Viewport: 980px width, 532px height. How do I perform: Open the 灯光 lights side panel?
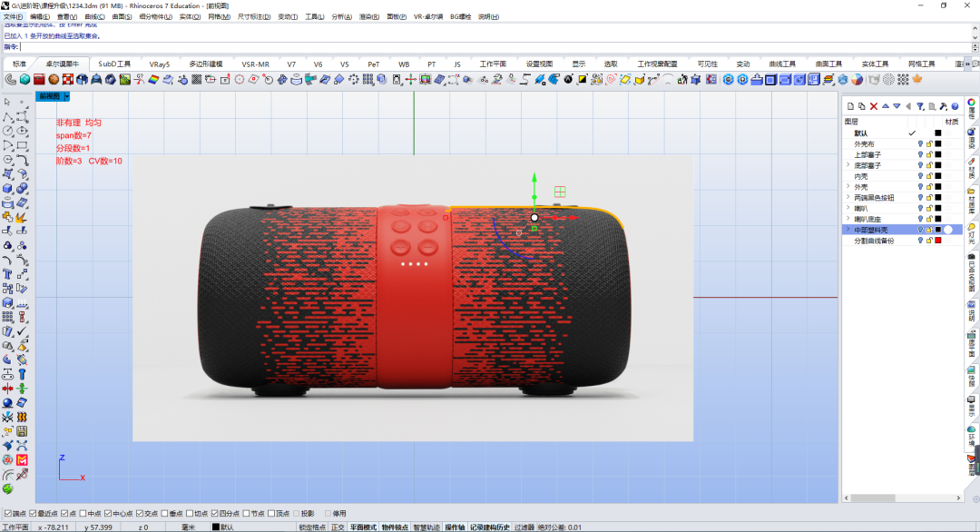pos(972,232)
